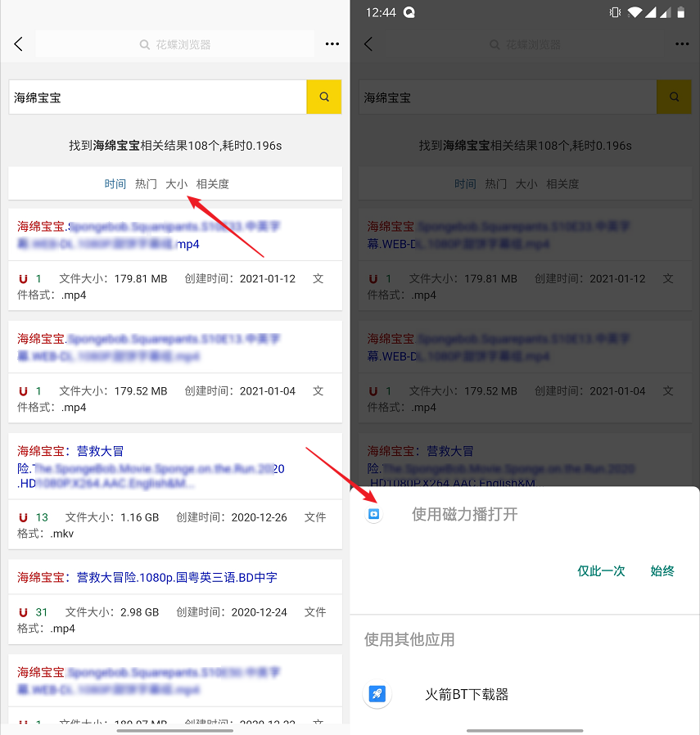This screenshot has height=735, width=700.
Task: Tap back arrow in left screen header
Action: tap(18, 44)
